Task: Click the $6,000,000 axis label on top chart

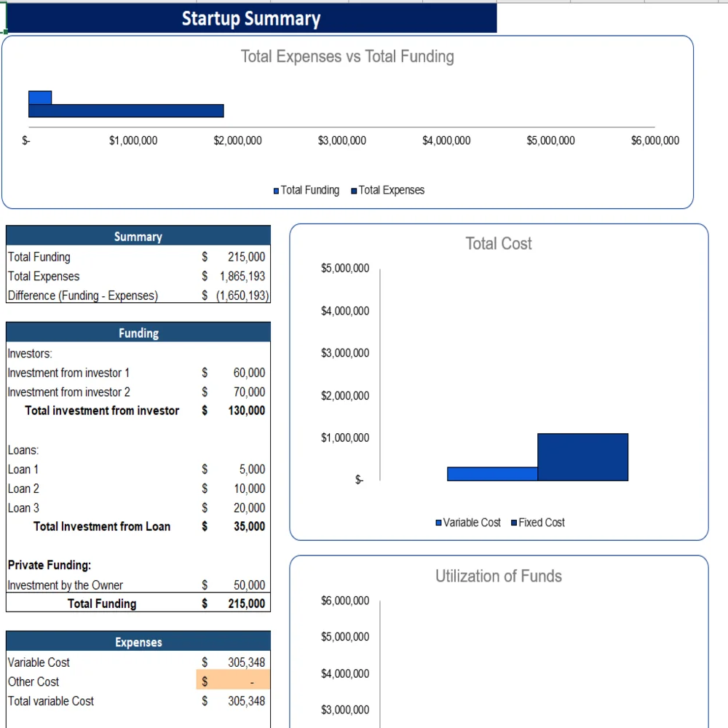Action: point(654,141)
